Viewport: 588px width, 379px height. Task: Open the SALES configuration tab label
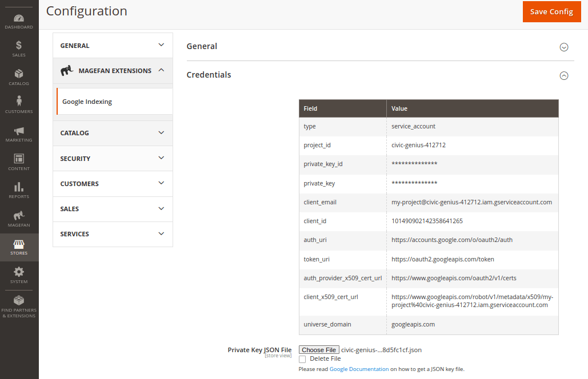[69, 209]
